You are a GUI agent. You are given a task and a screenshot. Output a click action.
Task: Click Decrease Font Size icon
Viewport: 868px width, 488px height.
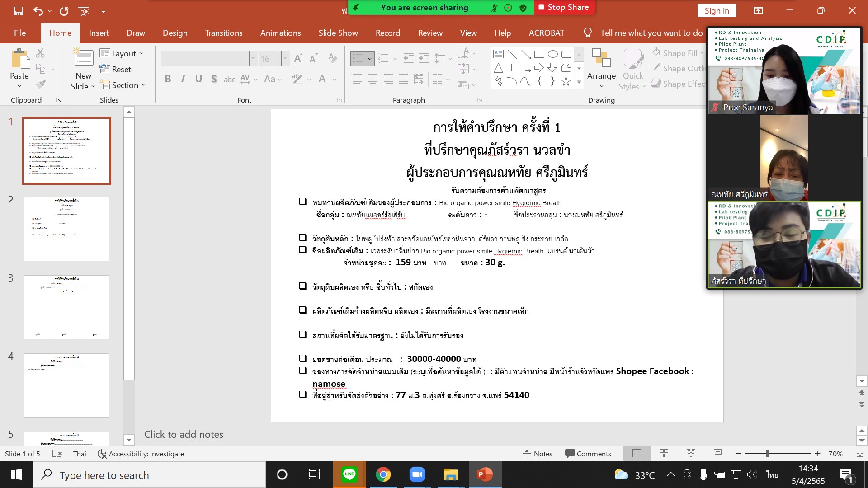[x=314, y=58]
